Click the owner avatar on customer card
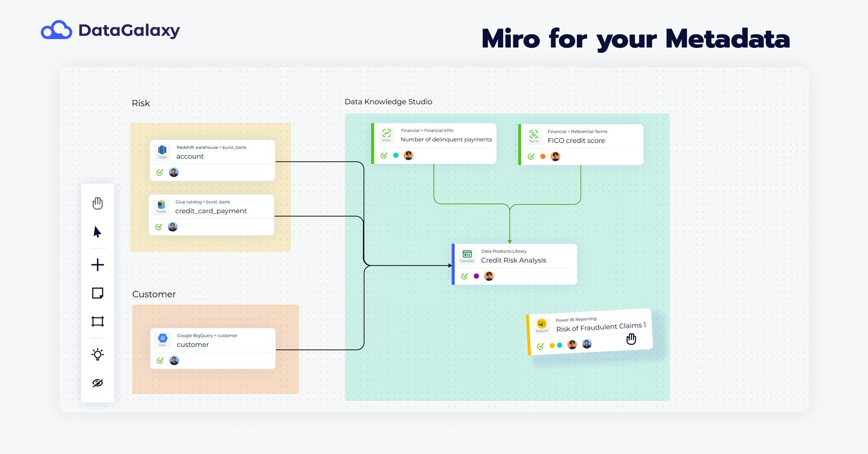868x454 pixels. (174, 361)
